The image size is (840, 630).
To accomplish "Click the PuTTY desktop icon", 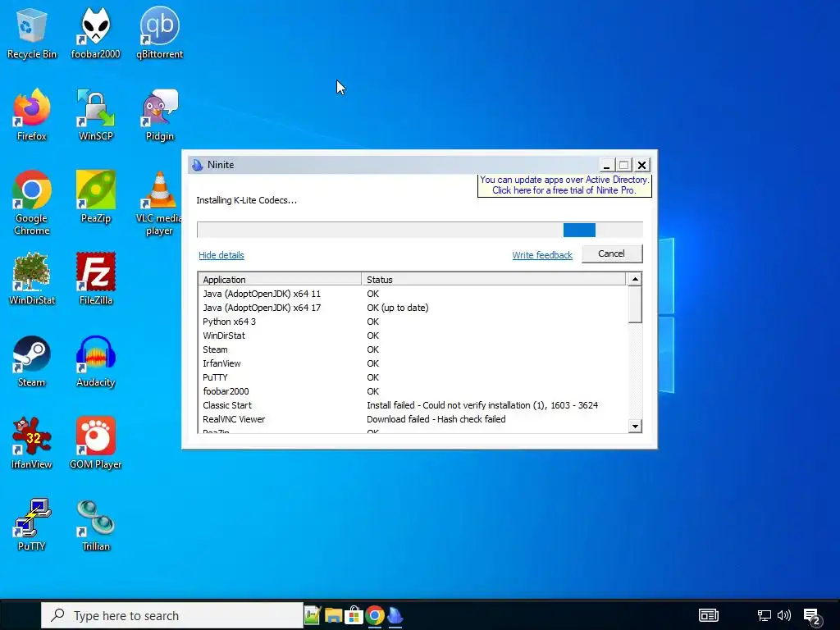I will tap(32, 525).
